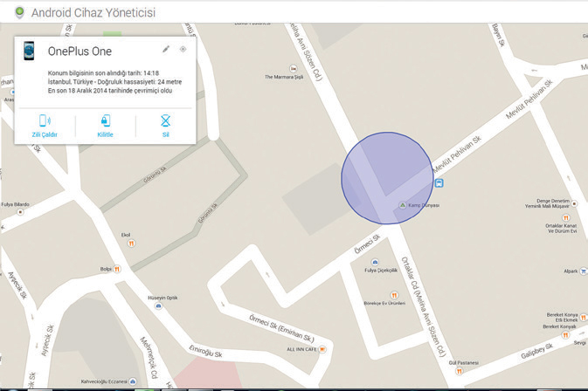Click the blue device location circle
Image resolution: width=588 pixels, height=391 pixels.
387,178
